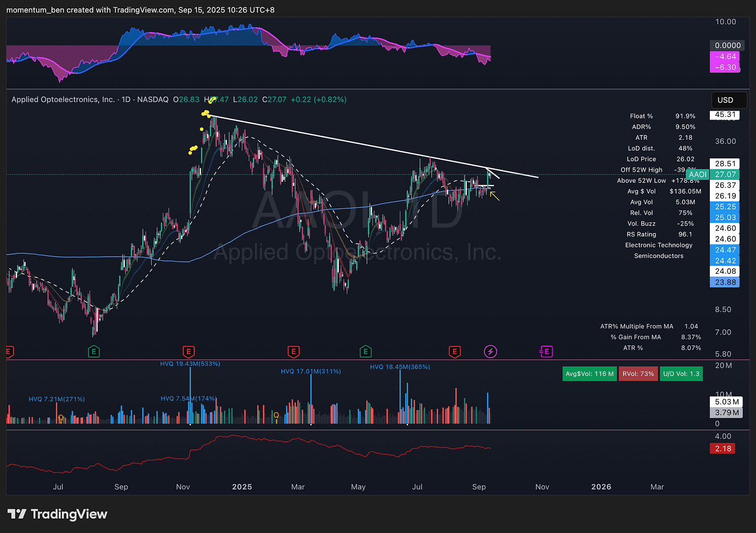Screen dimensions: 756x533
Task: Click the HVQ 19.43M(533%) volume label
Action: click(190, 364)
